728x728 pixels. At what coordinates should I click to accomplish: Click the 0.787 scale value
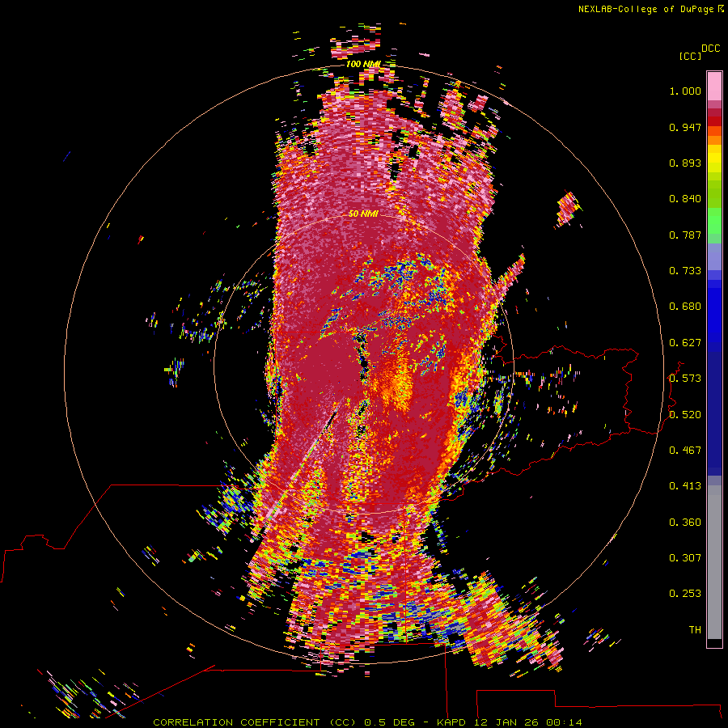[685, 235]
